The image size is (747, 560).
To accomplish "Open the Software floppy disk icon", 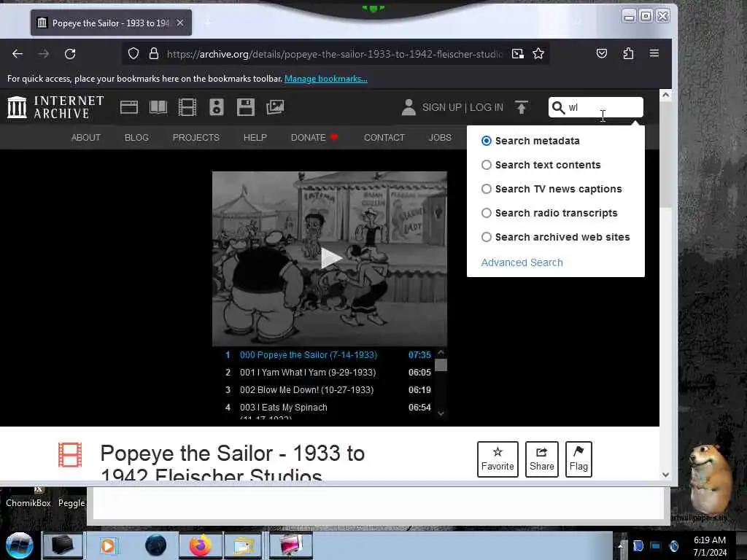I will point(246,107).
